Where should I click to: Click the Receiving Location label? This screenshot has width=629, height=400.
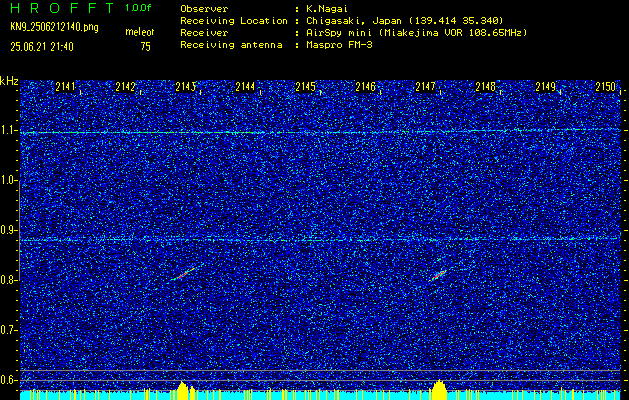pyautogui.click(x=234, y=21)
